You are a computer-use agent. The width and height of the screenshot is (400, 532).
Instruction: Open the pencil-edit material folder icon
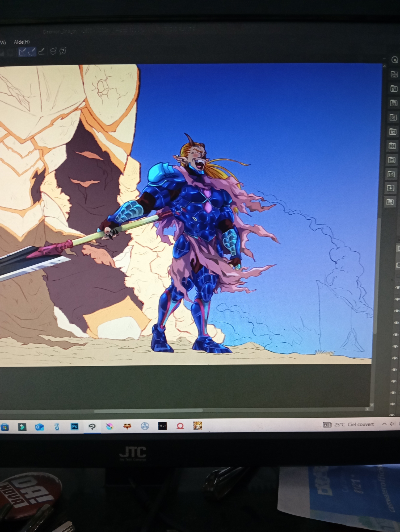tap(391, 174)
